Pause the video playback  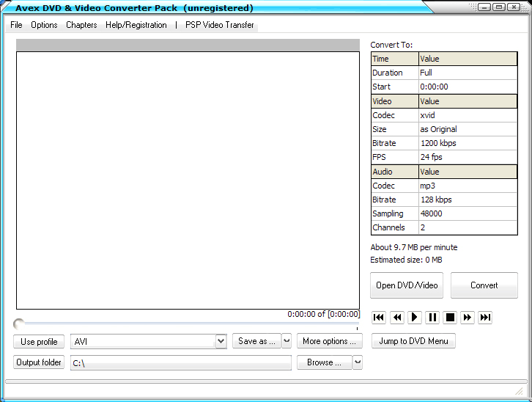point(432,318)
